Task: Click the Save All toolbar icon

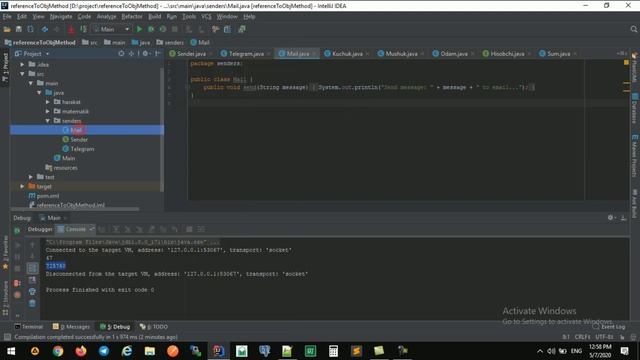Action: [18, 29]
